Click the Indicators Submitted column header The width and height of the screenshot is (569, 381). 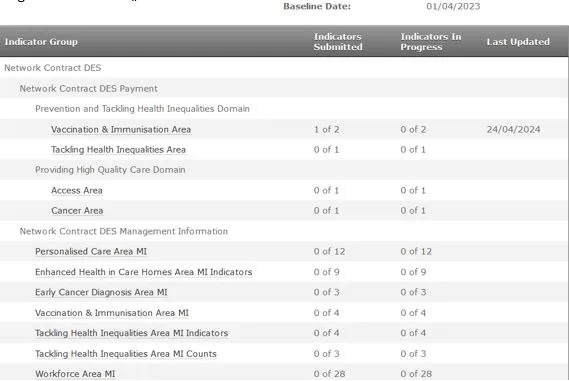338,42
